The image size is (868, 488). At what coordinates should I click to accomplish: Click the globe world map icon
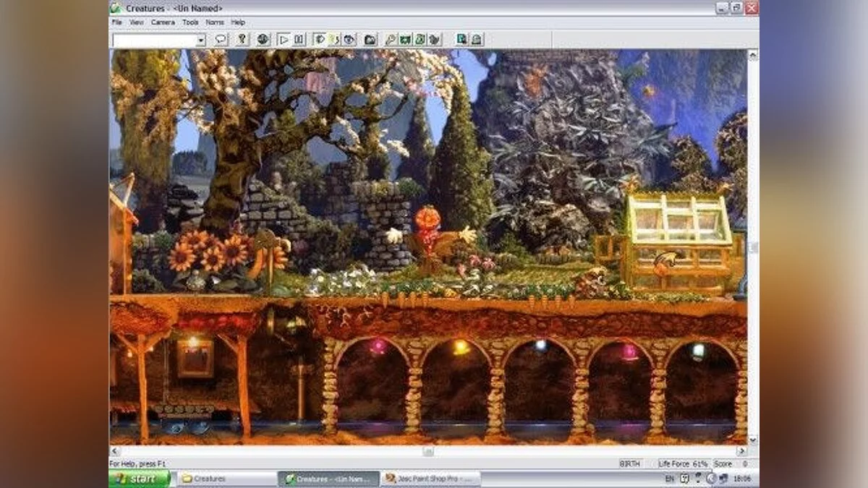pyautogui.click(x=263, y=40)
